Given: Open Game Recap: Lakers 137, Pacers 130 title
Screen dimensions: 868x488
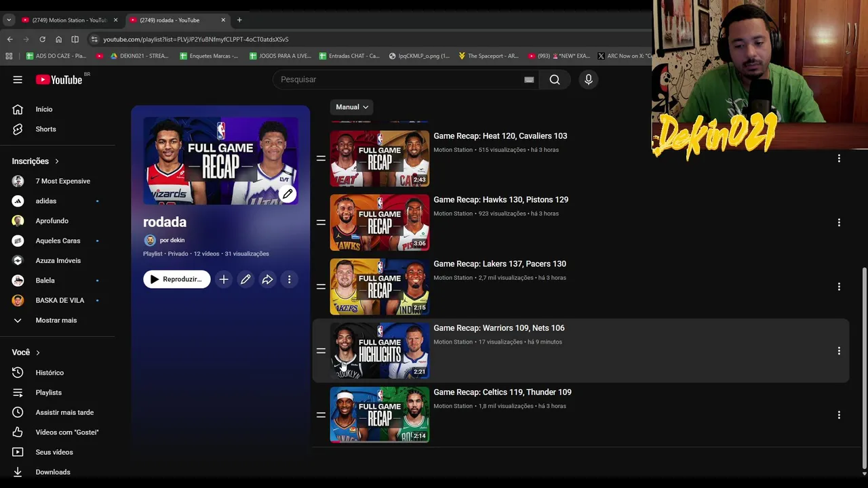Looking at the screenshot, I should (500, 264).
